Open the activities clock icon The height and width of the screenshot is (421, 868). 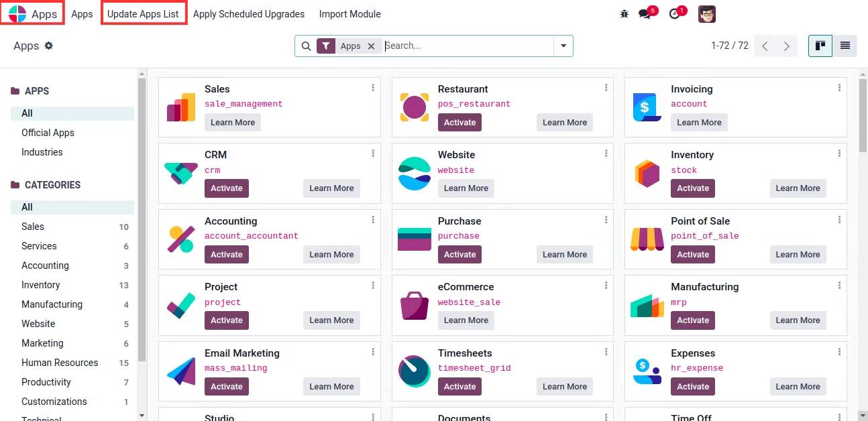click(675, 14)
